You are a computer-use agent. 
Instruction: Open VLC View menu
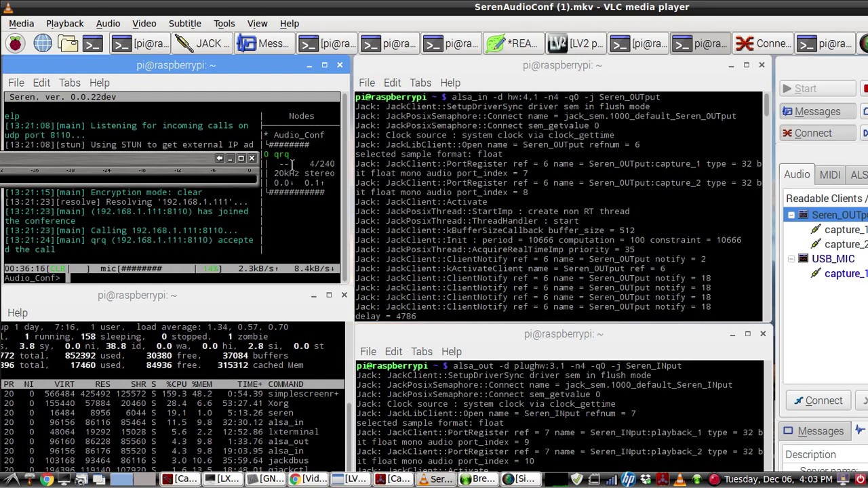coord(257,23)
